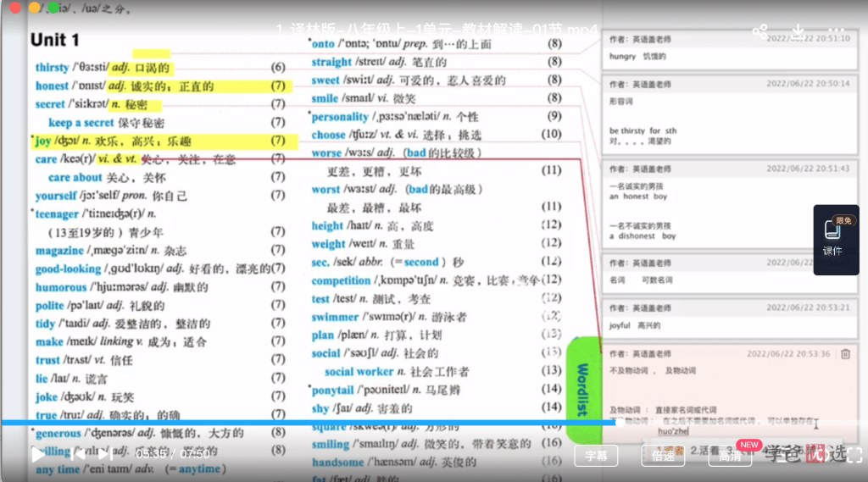Click the red macOS close button
868x482 pixels.
(x=15, y=8)
